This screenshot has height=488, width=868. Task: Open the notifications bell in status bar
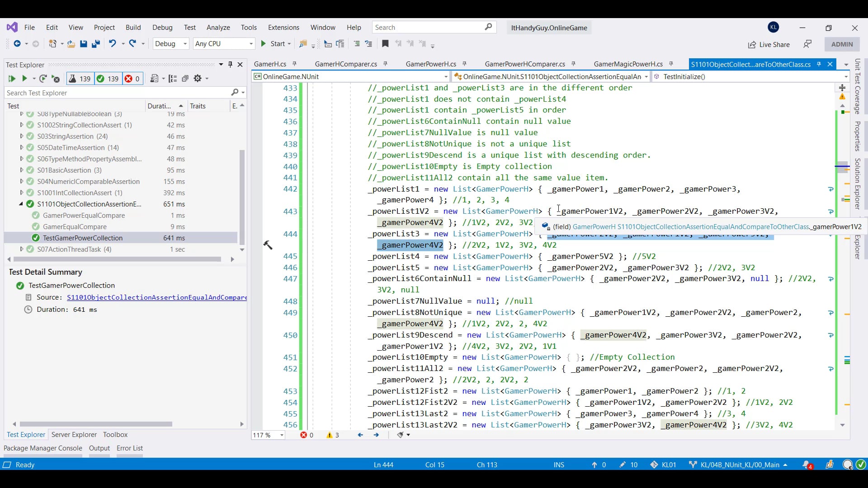tap(807, 465)
